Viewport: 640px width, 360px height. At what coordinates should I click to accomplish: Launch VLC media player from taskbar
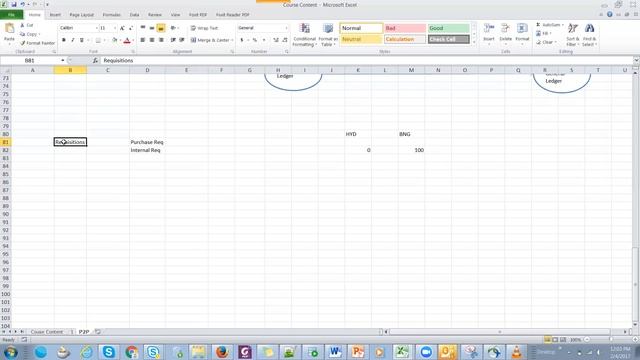(x=517, y=352)
